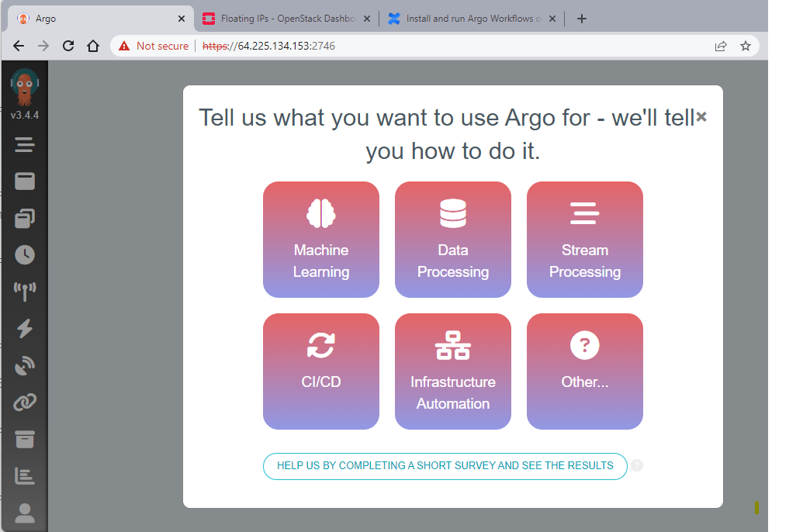
Task: Close the Argo use-case dialog
Action: (x=701, y=116)
